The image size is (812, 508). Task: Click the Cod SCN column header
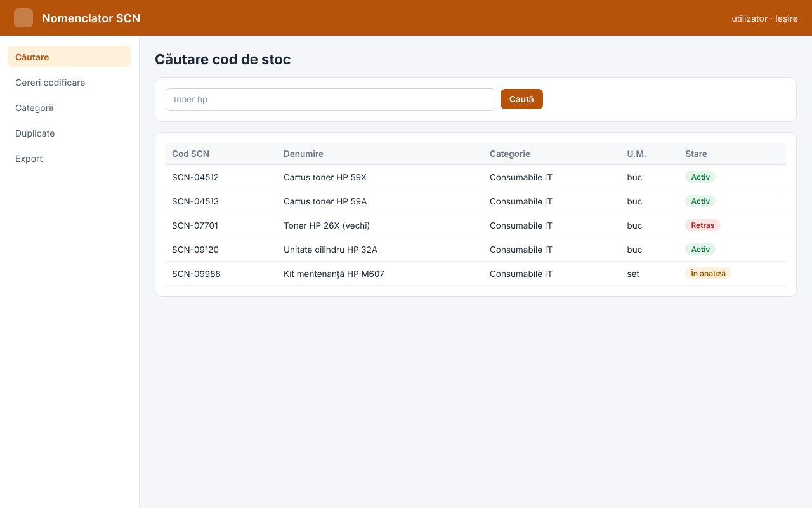click(x=190, y=154)
